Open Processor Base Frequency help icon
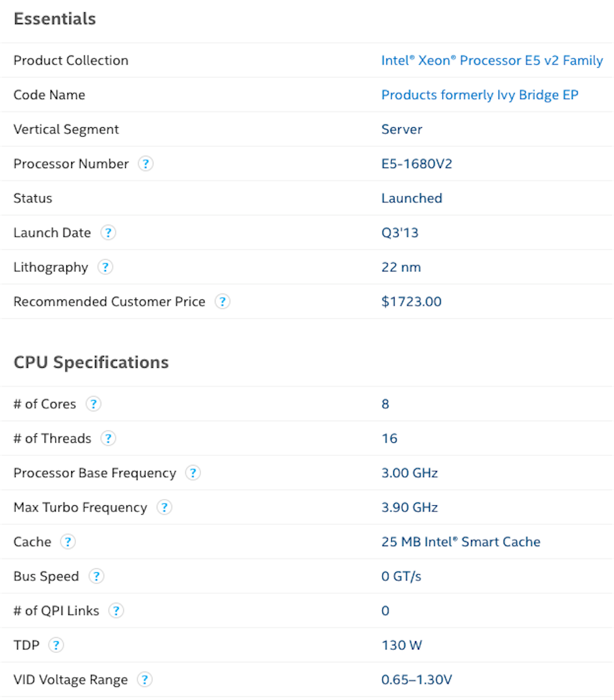 pyautogui.click(x=193, y=472)
